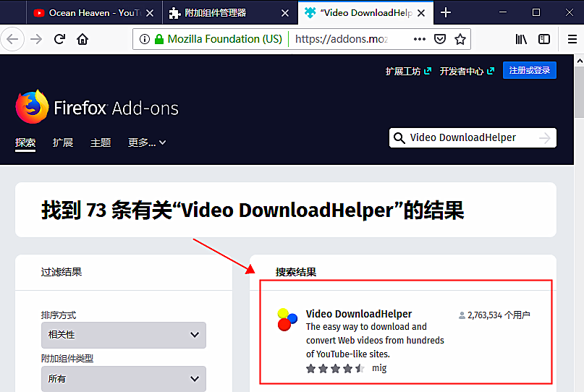
Task: Click the page vertical scrollbar thumb
Action: pos(579,93)
